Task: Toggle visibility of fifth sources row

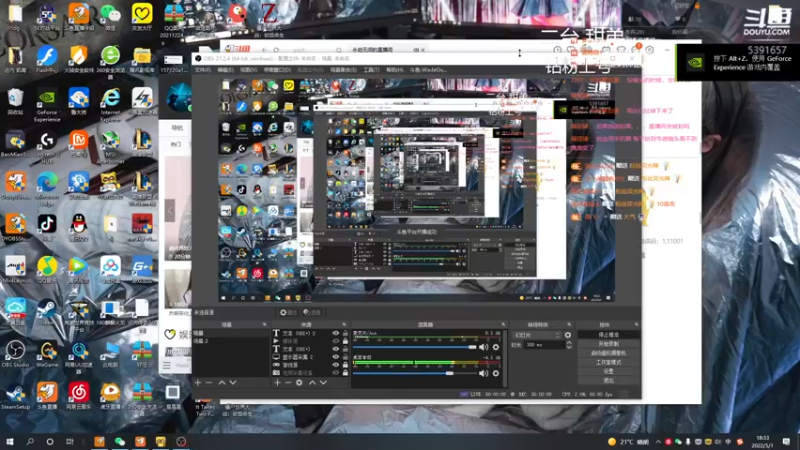Action: [335, 365]
